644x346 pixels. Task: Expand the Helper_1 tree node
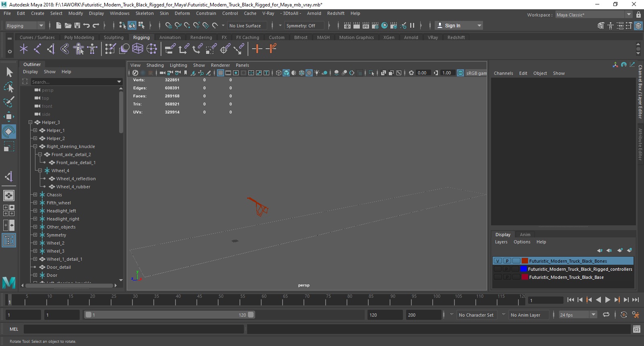[x=35, y=130]
